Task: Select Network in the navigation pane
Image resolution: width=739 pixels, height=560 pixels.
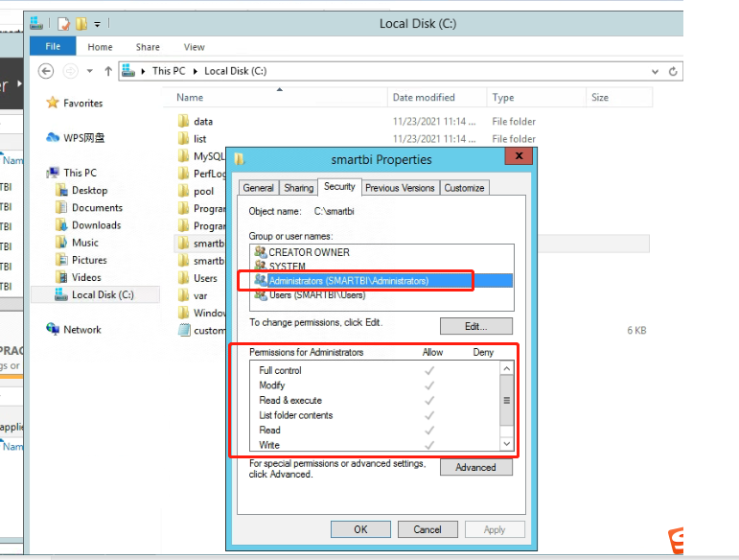Action: pos(74,330)
